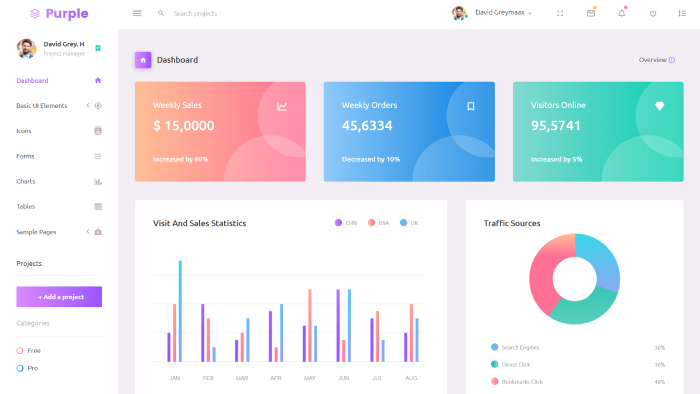Screen dimensions: 700x394
Task: Open the Tables menu item
Action: pos(59,206)
